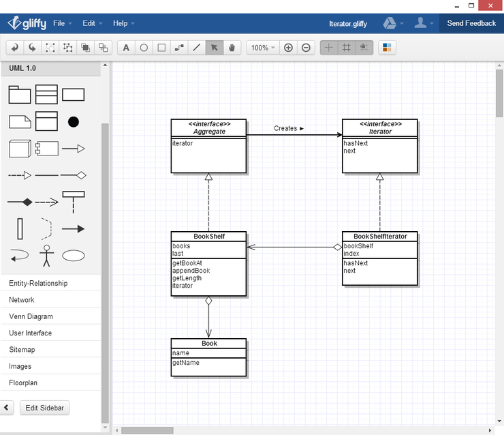The image size is (504, 435).
Task: Click Bring to Front icon
Action: pos(85,48)
